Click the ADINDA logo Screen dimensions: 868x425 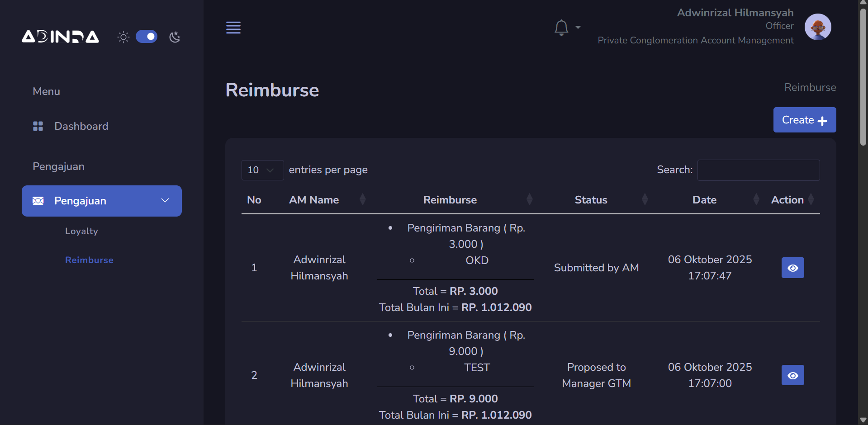click(x=61, y=37)
